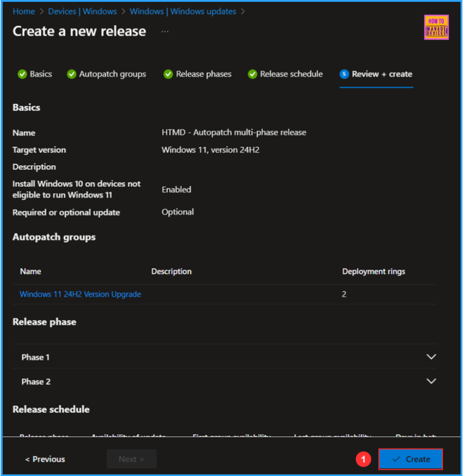This screenshot has width=463, height=476.
Task: Navigate to Home breadcrumb
Action: 24,11
